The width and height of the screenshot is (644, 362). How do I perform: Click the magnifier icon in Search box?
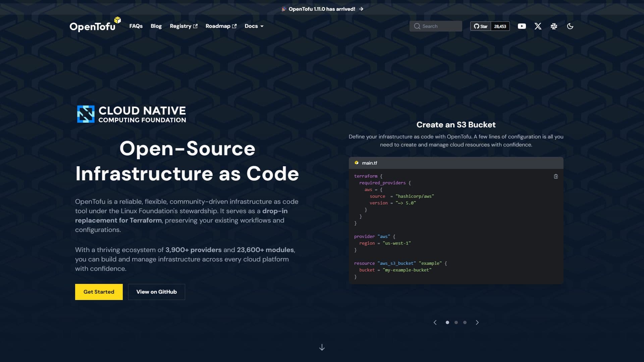(417, 26)
